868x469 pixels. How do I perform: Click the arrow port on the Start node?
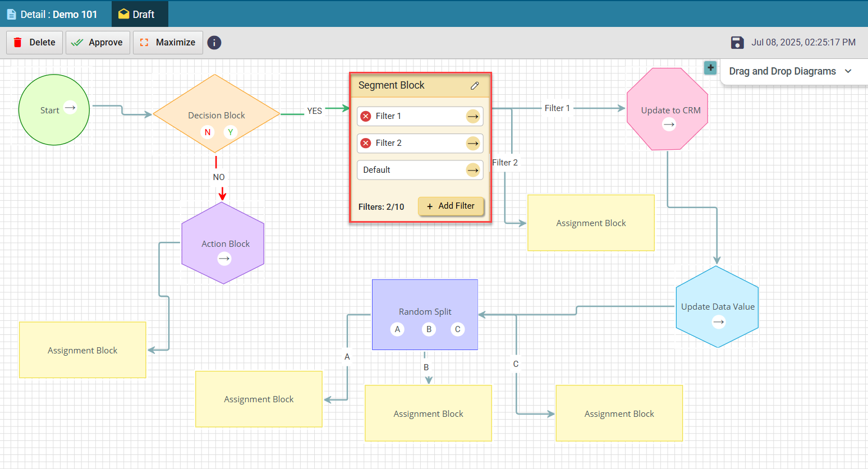(70, 107)
